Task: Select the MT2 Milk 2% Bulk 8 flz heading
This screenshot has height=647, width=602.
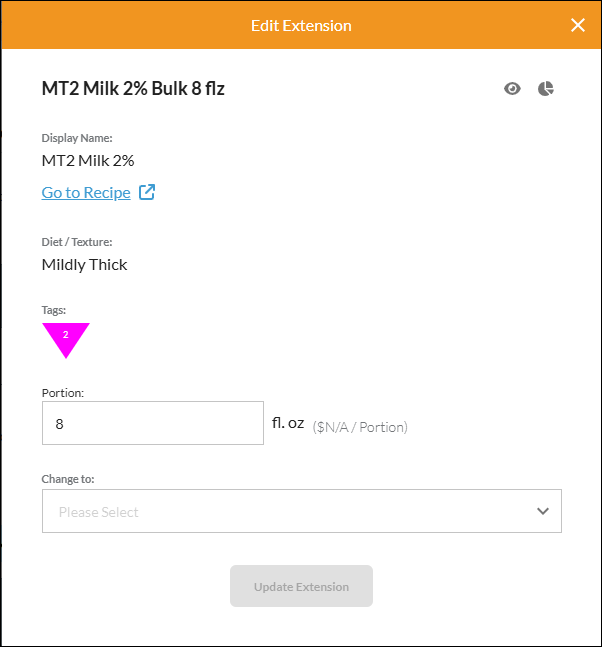Action: [x=133, y=88]
